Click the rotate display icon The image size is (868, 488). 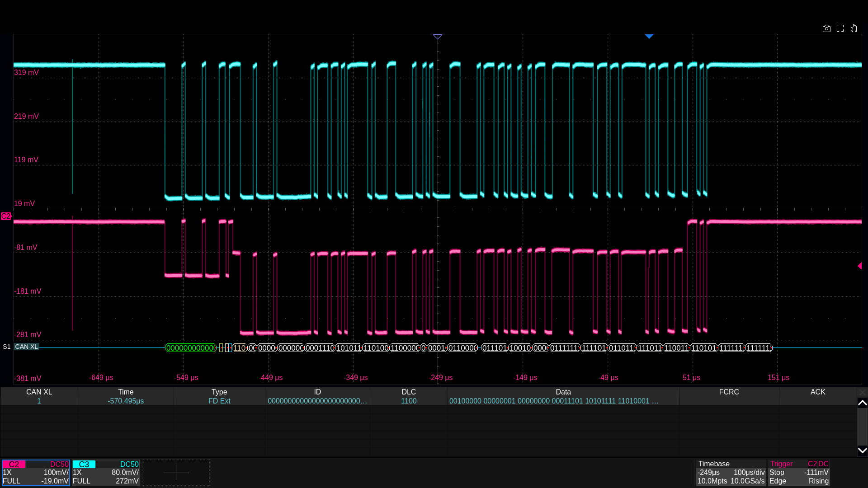pos(854,28)
